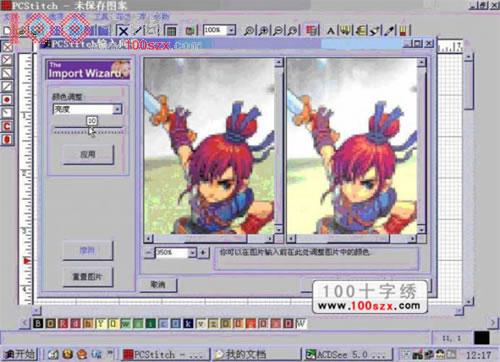
Task: Click the palette scroll-right arrow
Action: coord(493,323)
